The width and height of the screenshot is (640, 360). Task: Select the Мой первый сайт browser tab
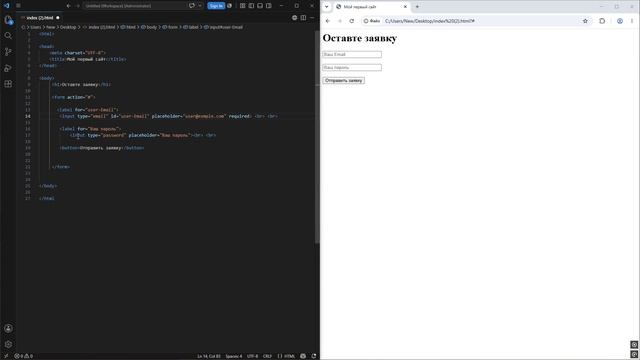(371, 7)
